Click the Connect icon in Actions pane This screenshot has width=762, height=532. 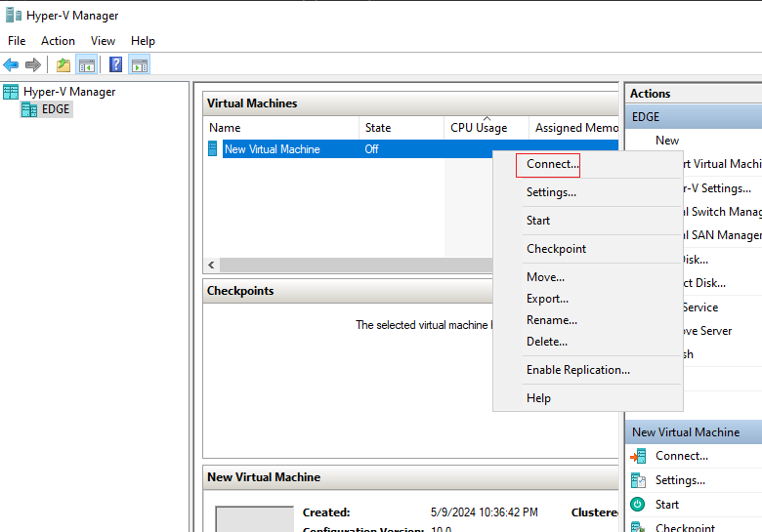coord(638,456)
